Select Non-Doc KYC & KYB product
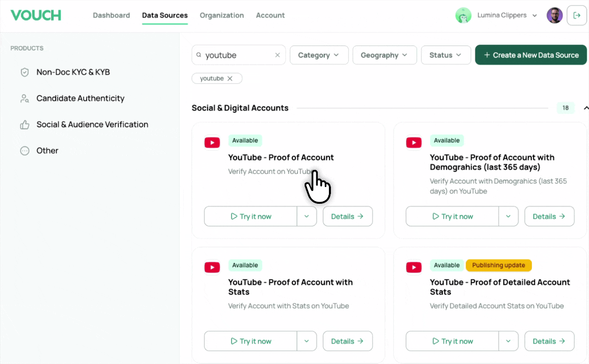 pos(73,72)
